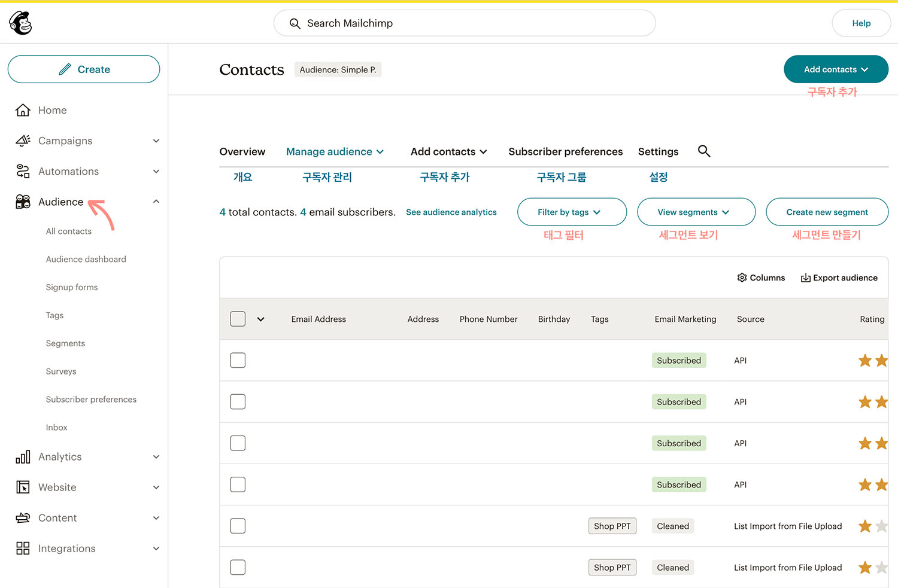Viewport: 898px width, 588px height.
Task: Click gold star in first Cleaned row
Action: [864, 526]
